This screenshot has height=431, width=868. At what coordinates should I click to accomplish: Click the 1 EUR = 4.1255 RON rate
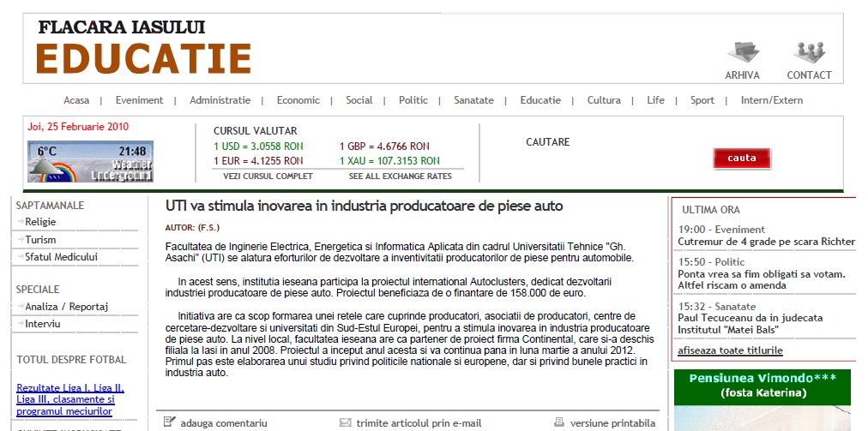coord(258,161)
